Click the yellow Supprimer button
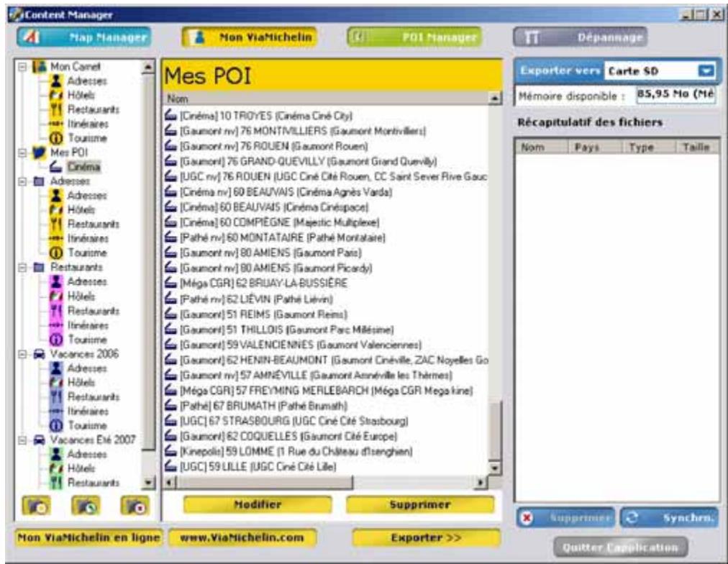Screen dimensions: 728x564 pyautogui.click(x=420, y=505)
